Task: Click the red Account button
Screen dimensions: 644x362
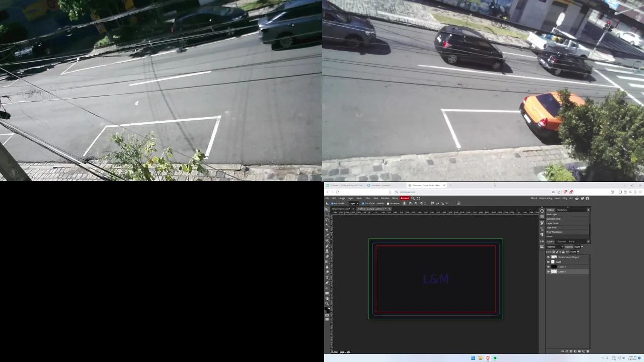Action: [x=405, y=198]
